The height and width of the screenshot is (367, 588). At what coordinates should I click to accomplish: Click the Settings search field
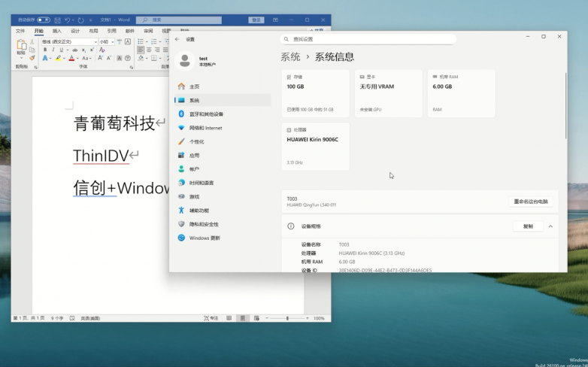click(368, 39)
